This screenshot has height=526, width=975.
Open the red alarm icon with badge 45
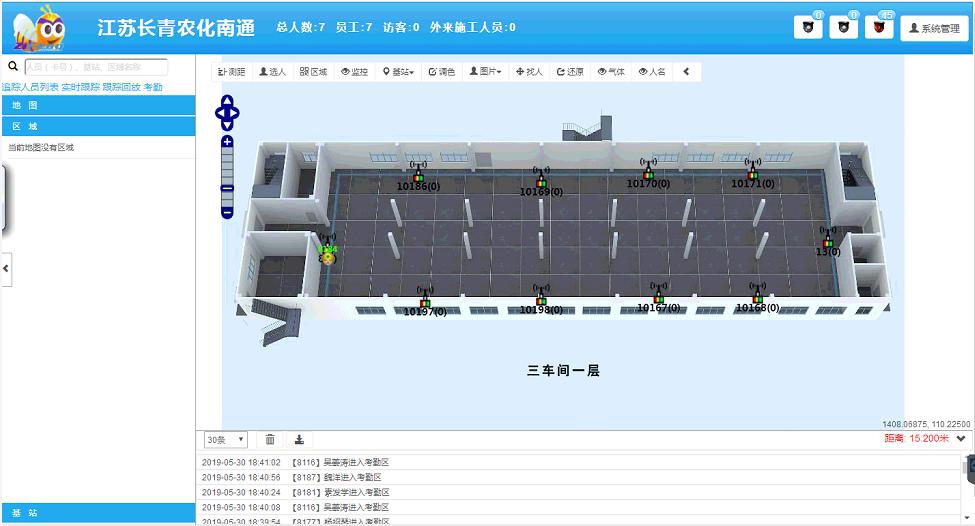879,27
